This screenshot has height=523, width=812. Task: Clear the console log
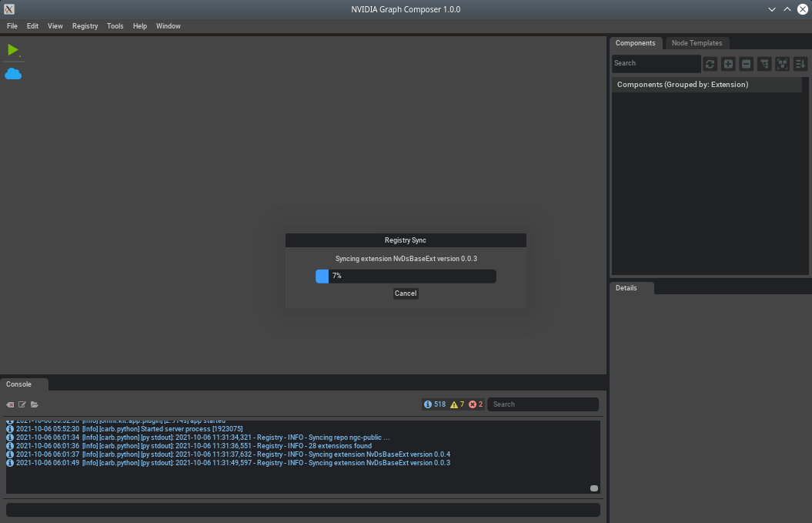click(11, 404)
